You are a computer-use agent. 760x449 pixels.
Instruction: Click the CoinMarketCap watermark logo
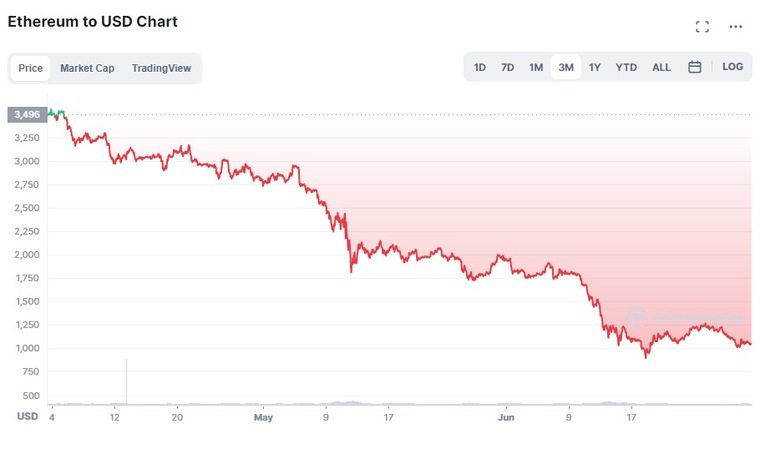pos(685,318)
